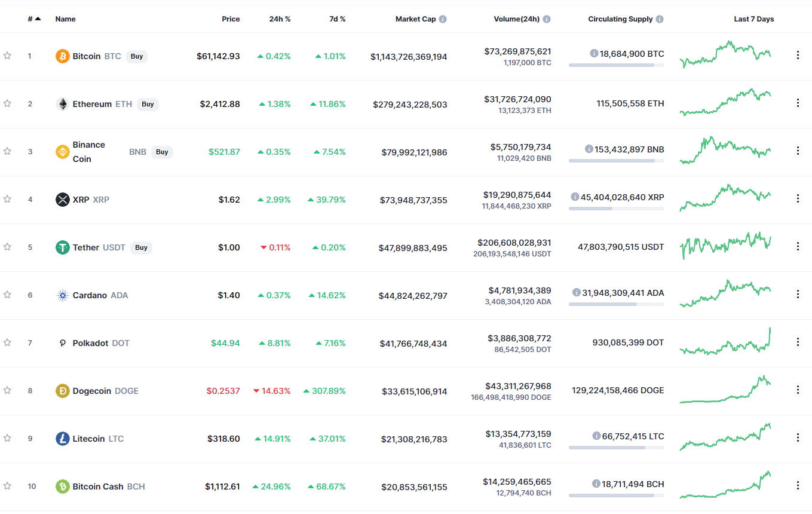Click Cardano's circulating supply progress bar

point(616,304)
